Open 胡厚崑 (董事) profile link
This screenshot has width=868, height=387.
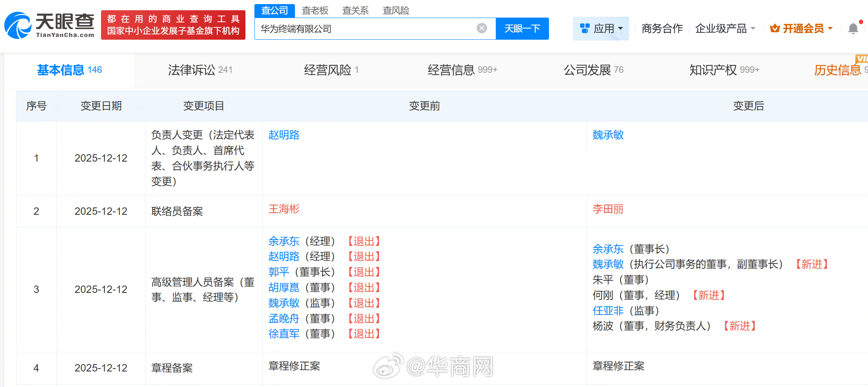(x=284, y=288)
